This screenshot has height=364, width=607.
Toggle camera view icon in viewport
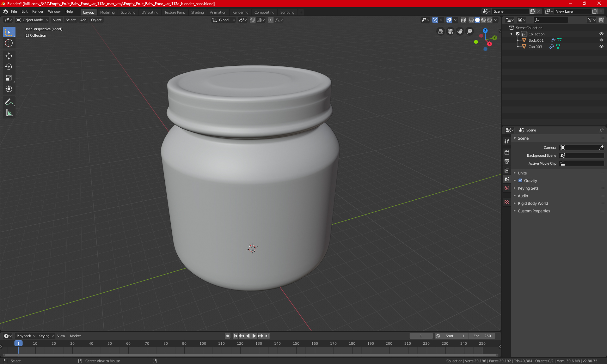450,31
